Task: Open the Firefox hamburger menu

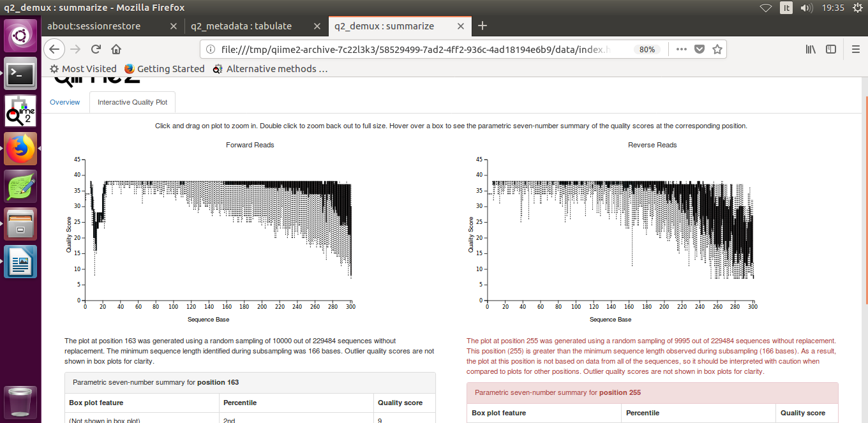Action: click(855, 48)
